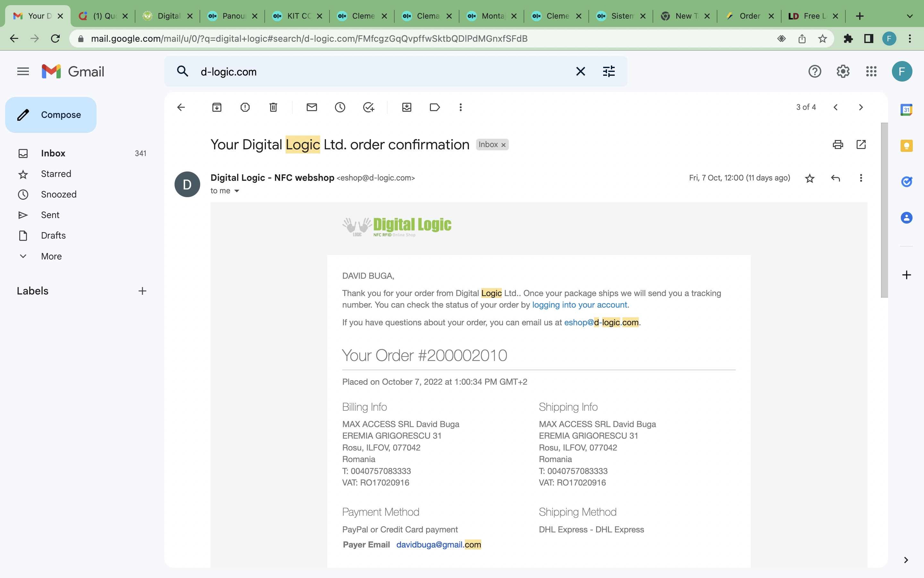This screenshot has height=578, width=924.
Task: Remove the Inbox label from the conversation
Action: coord(504,145)
